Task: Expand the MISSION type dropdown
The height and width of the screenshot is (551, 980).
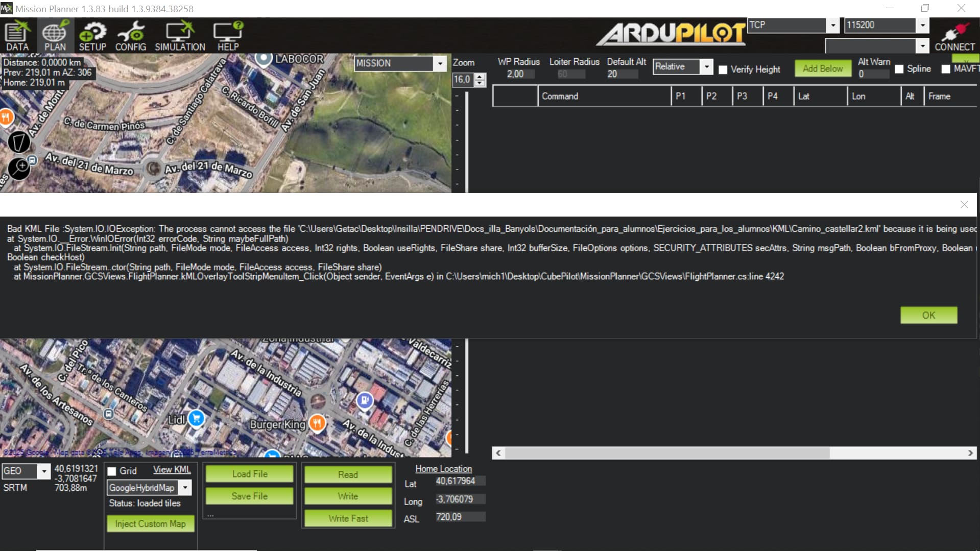Action: click(x=440, y=63)
